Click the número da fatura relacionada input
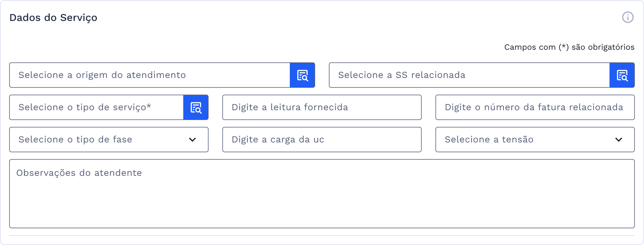Screen dimensions: 644x245 click(x=535, y=107)
